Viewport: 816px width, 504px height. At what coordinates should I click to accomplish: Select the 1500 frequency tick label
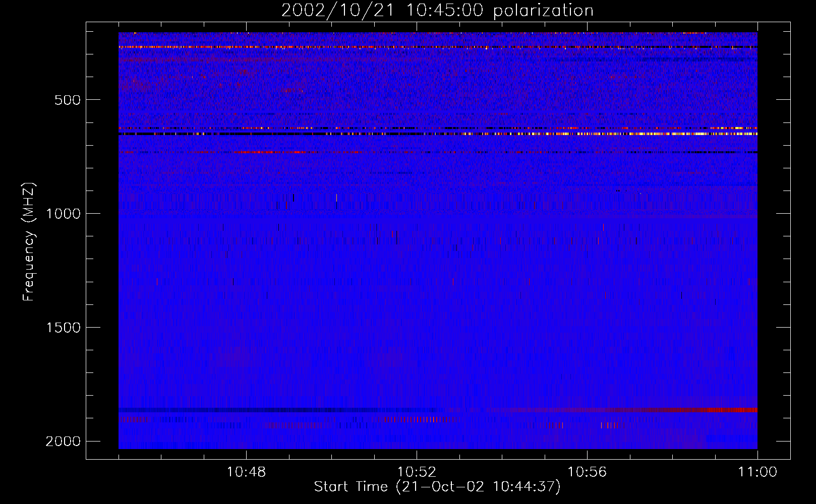63,328
